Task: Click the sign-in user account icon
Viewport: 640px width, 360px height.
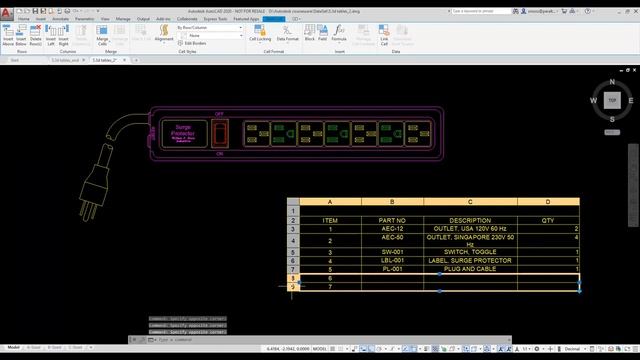Action: tap(523, 11)
